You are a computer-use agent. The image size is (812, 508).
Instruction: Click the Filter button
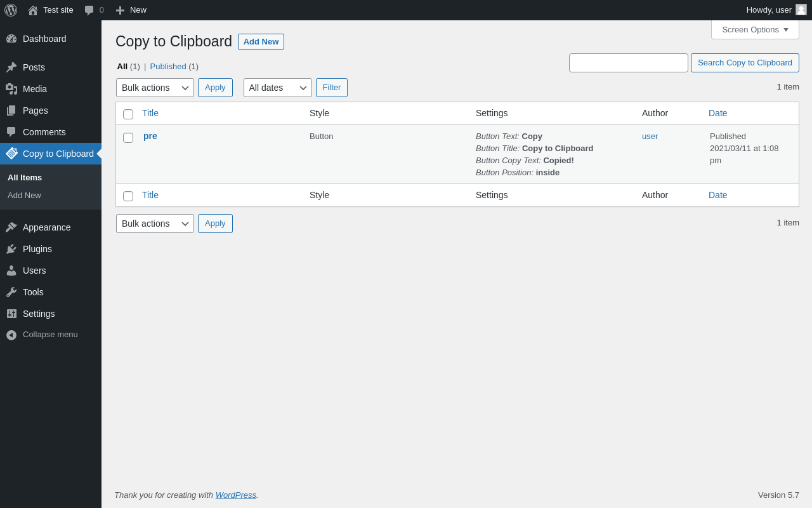(332, 88)
